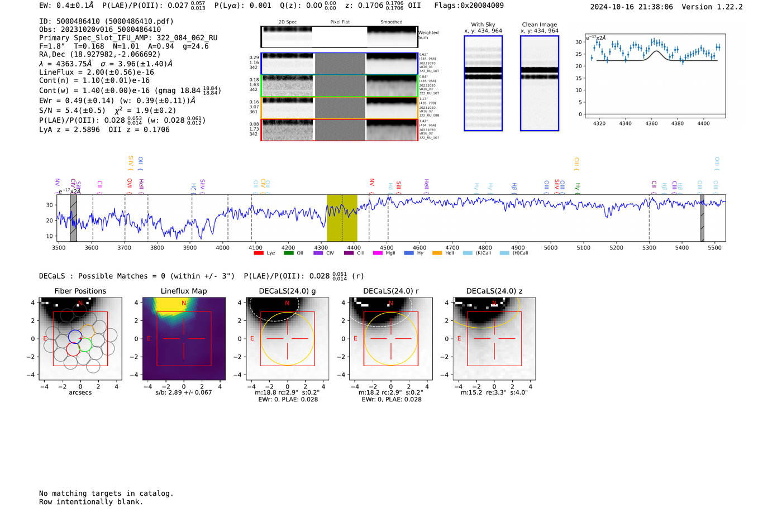The image size is (782, 532).
Task: Open the Fiber Positions panel
Action: point(80,338)
